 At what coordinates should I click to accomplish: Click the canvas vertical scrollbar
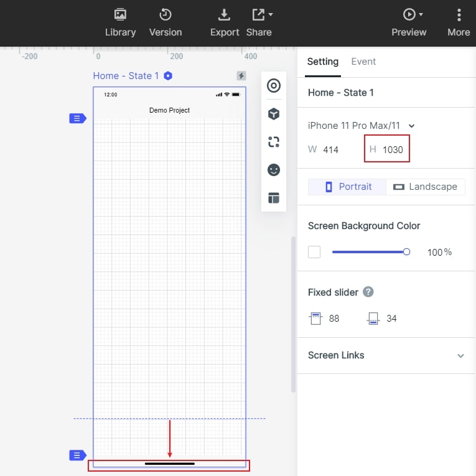(293, 314)
